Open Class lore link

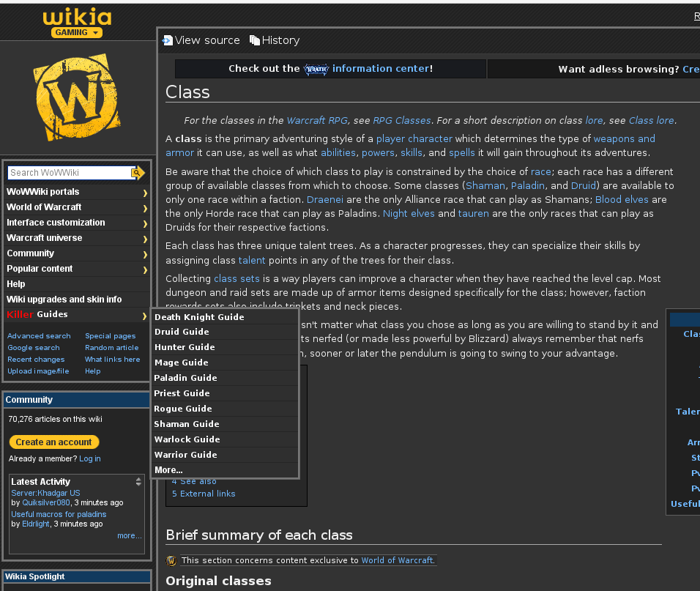[652, 121]
